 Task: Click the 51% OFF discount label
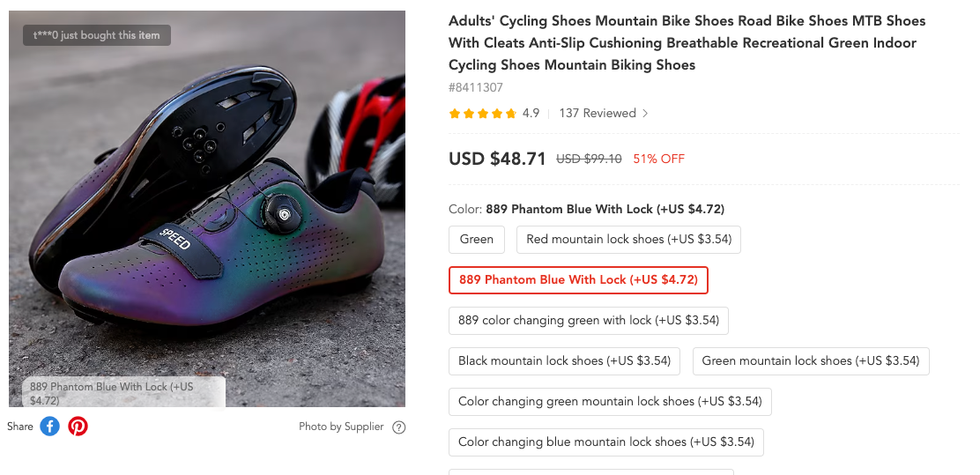pyautogui.click(x=658, y=160)
